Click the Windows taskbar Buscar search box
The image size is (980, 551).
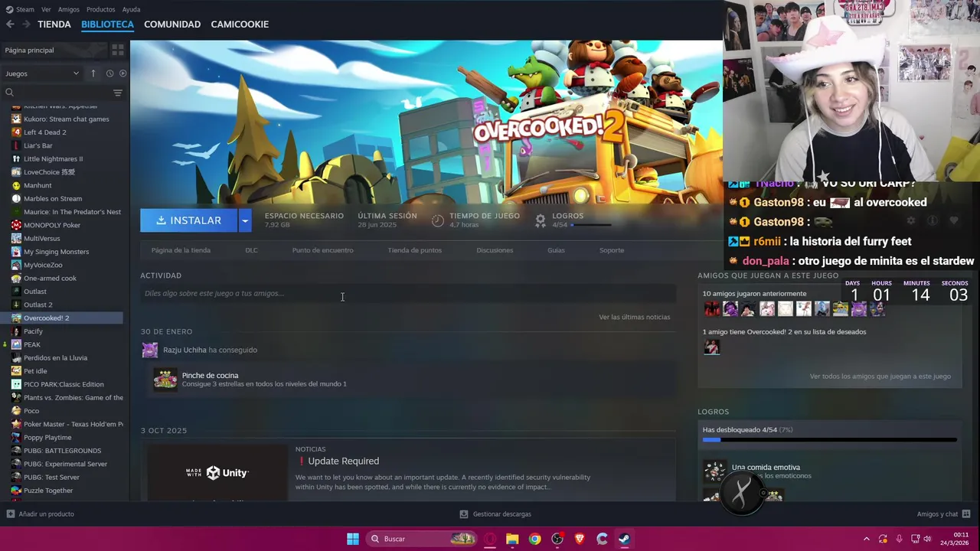click(x=422, y=539)
